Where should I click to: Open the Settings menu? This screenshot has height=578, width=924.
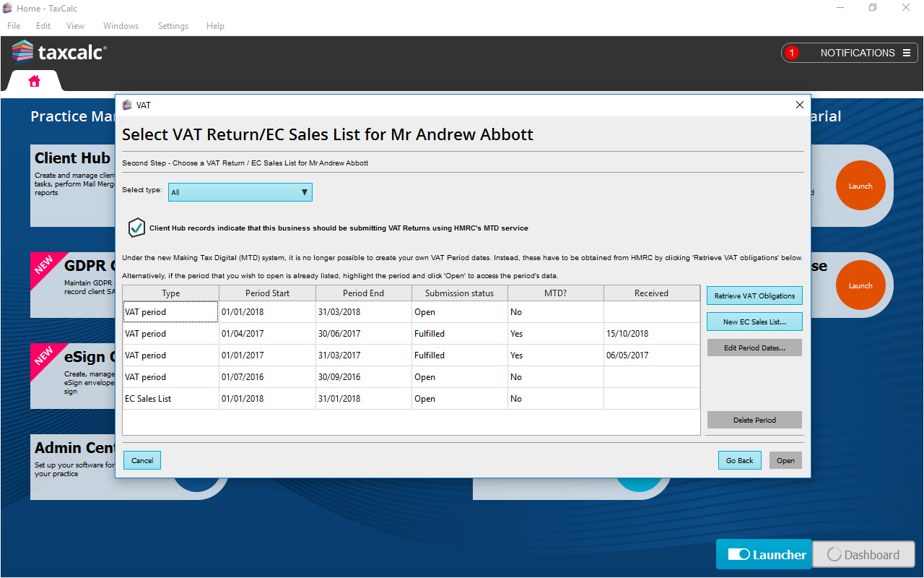point(173,26)
